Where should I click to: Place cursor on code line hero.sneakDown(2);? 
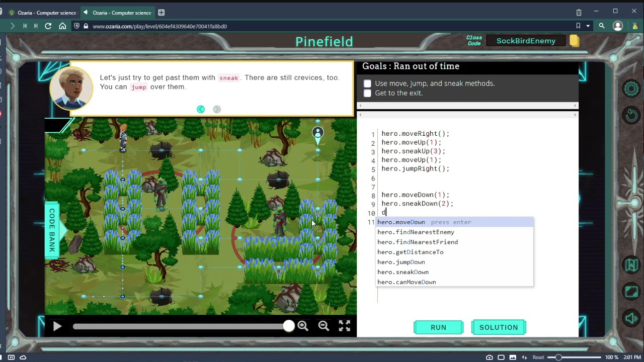pyautogui.click(x=417, y=204)
